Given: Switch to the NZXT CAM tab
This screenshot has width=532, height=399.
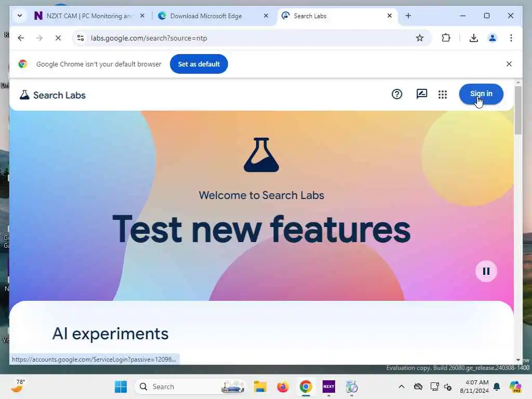Looking at the screenshot, I should [84, 16].
